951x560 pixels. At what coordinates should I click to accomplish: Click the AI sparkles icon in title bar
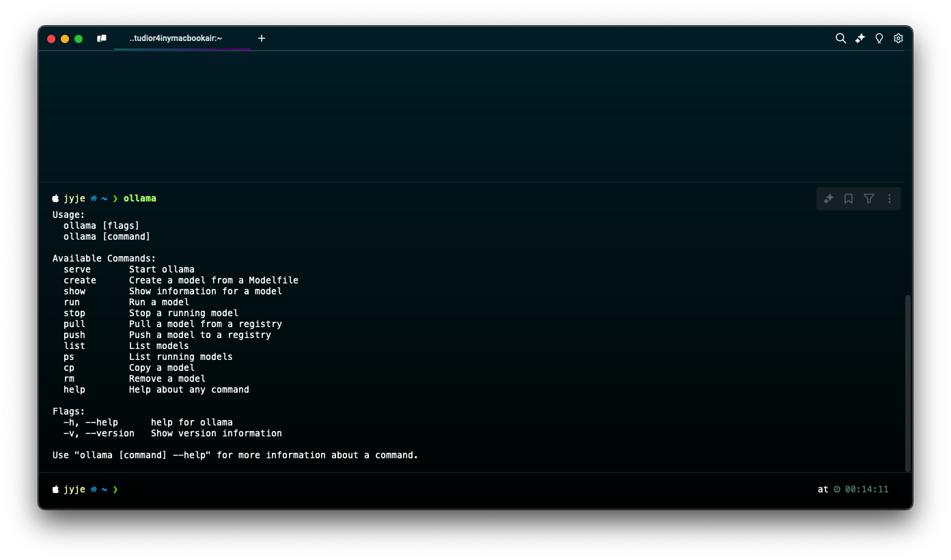coord(860,38)
